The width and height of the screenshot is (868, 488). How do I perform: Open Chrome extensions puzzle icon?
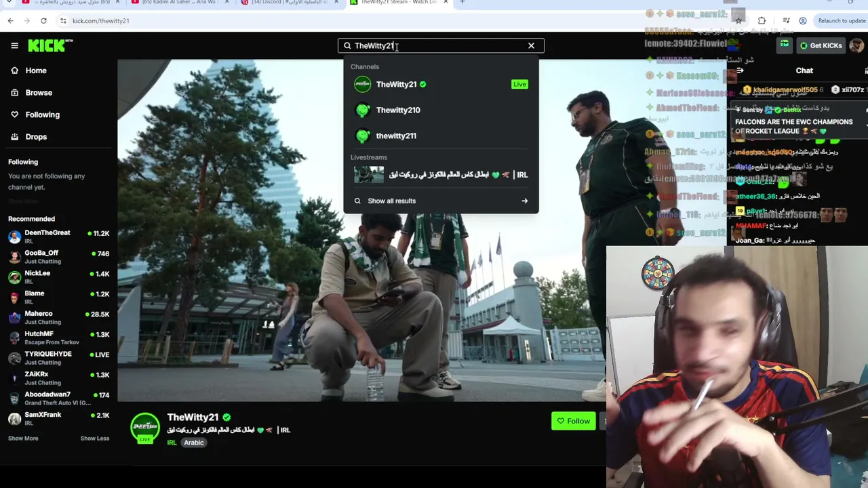(x=762, y=20)
